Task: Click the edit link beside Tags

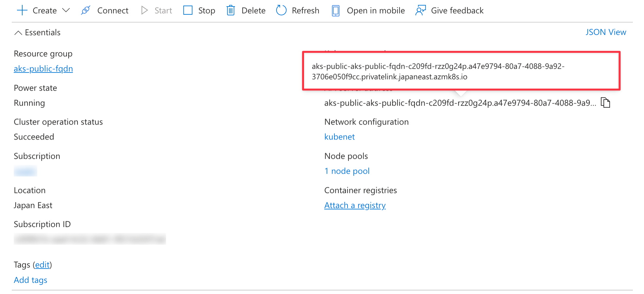Action: (42, 265)
